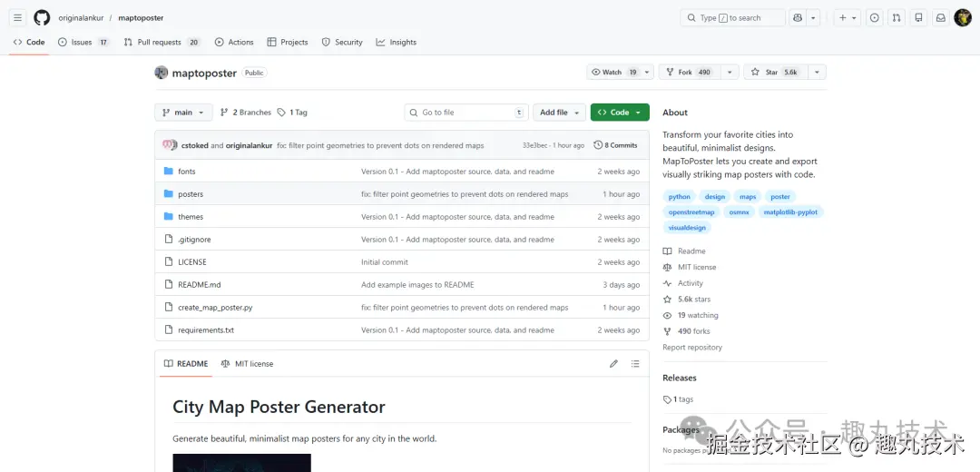Screen dimensions: 980x472
Task: Open the Readme link in About
Action: point(684,251)
